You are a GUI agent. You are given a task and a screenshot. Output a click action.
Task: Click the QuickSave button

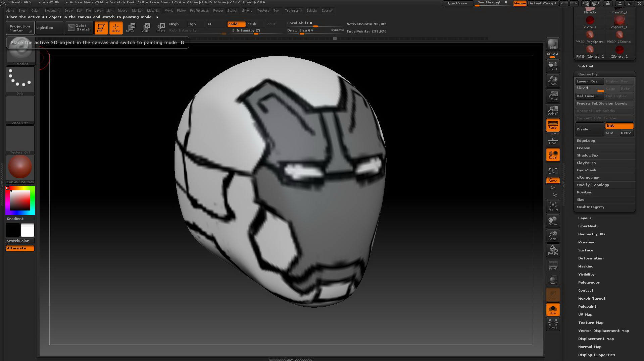point(458,3)
